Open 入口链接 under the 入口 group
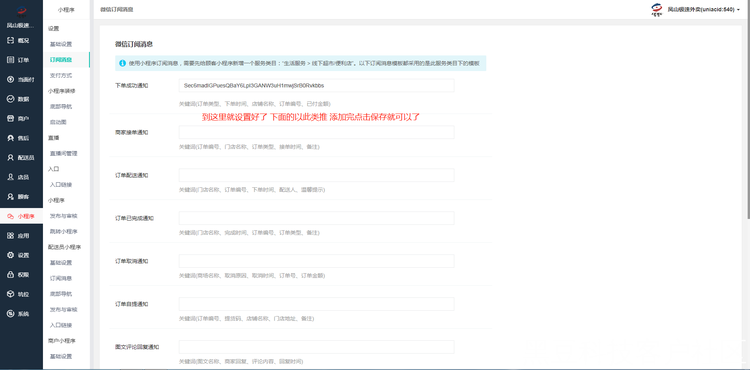 click(61, 185)
